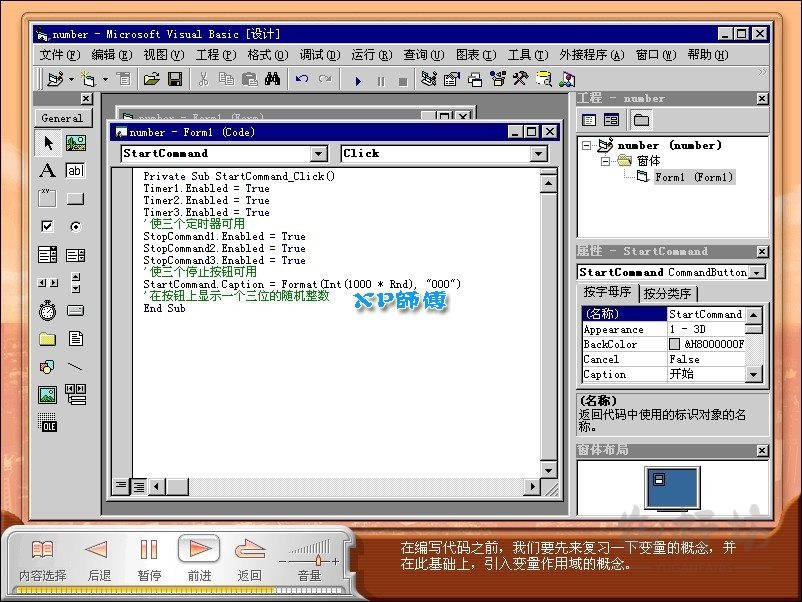Select the DirListBox folder control tool

click(x=48, y=339)
